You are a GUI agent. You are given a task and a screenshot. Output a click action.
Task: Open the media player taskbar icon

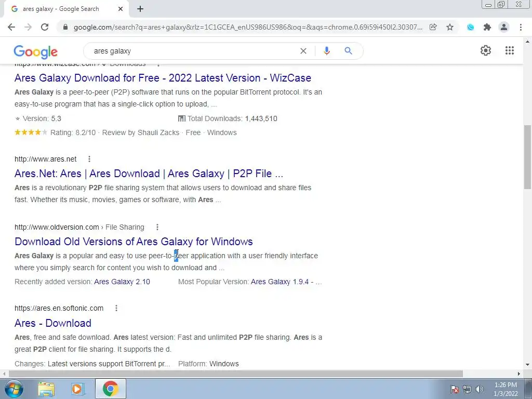[x=77, y=389]
